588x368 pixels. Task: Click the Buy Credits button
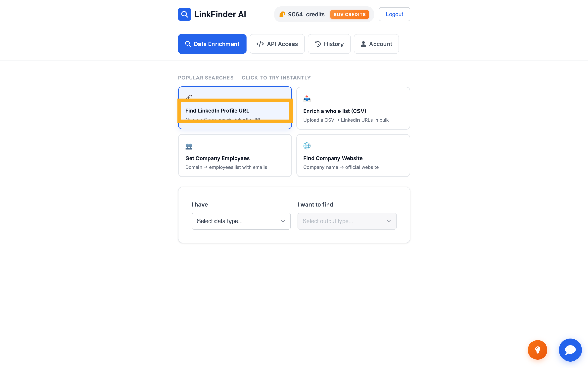[x=349, y=14]
